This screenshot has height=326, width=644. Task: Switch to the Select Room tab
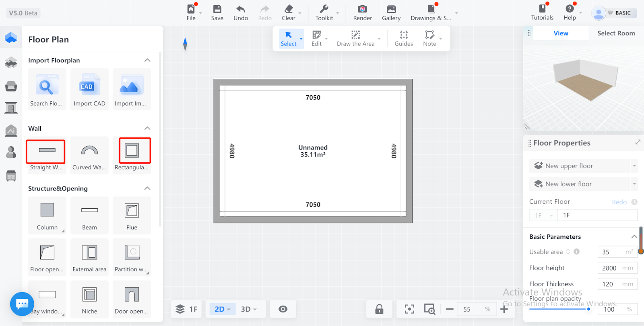[616, 33]
